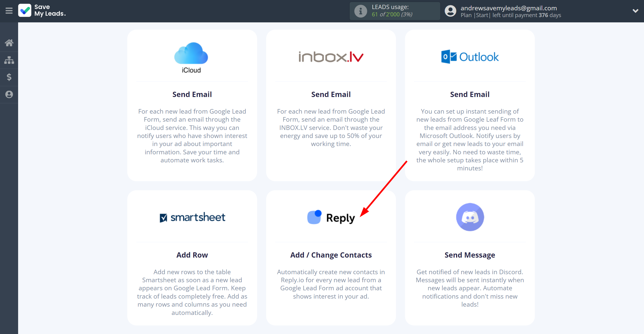Select the iCloud logo card
644x334 pixels.
coord(191,58)
